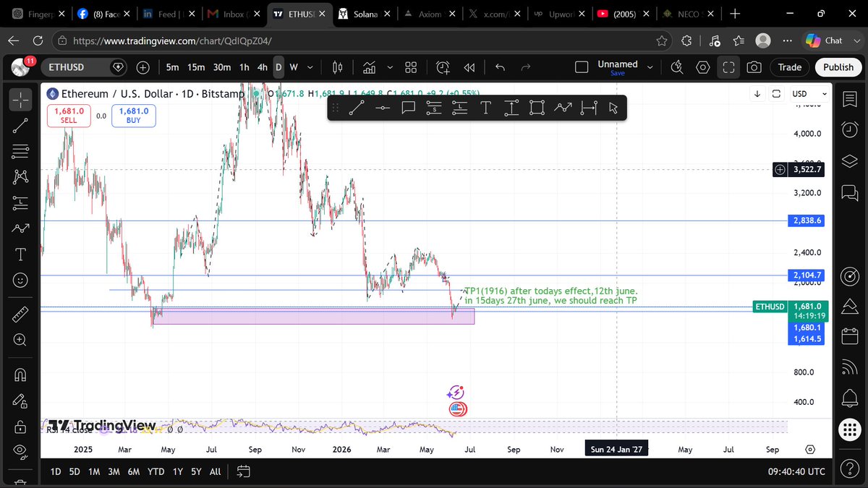Open the emoji icons tool

click(20, 280)
